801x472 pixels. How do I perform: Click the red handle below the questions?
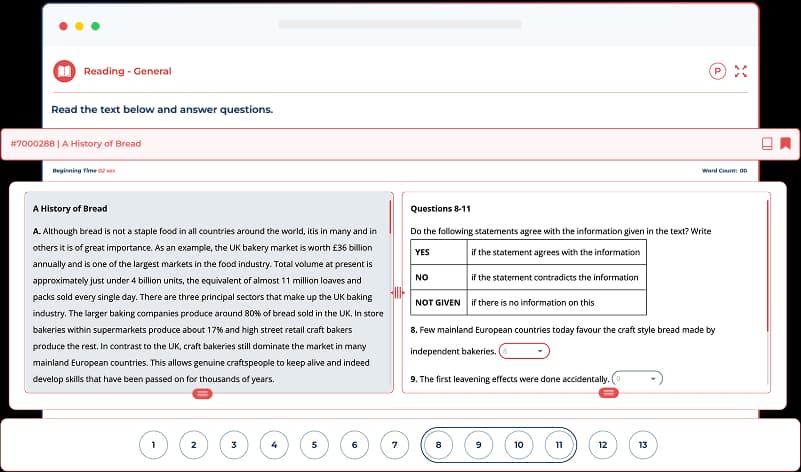click(x=608, y=394)
